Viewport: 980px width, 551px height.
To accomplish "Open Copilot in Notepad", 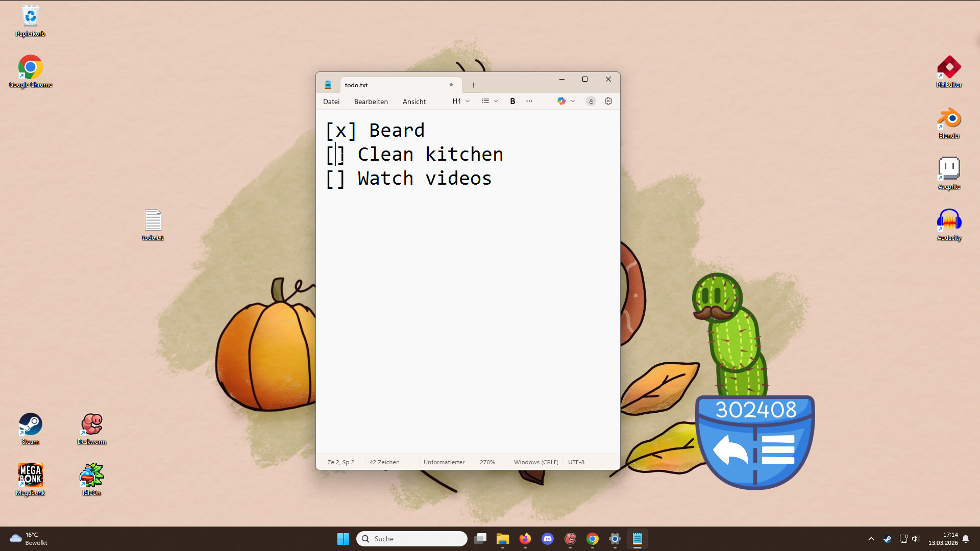I will coord(562,101).
